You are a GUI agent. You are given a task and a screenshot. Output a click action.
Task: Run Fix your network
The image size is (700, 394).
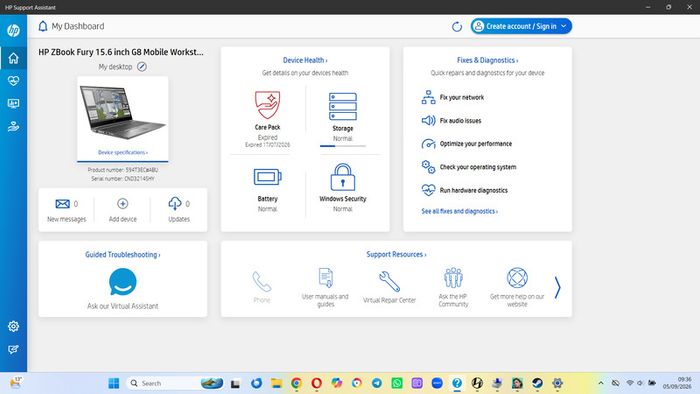462,97
